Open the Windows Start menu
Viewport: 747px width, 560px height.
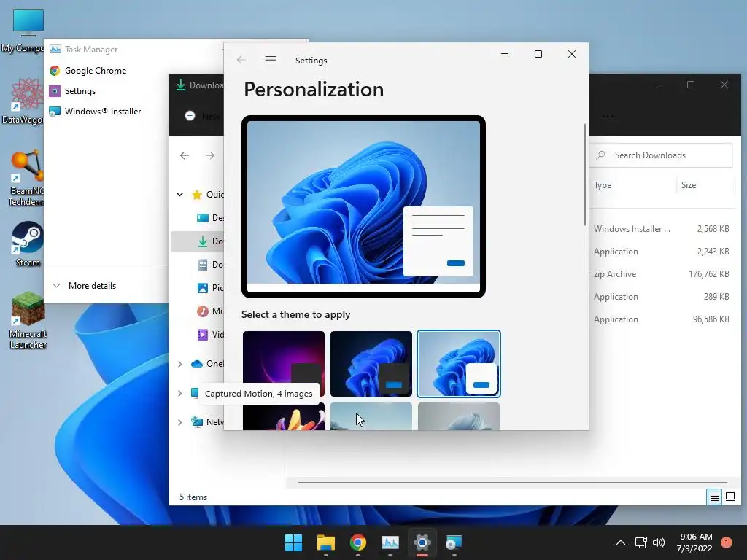click(293, 542)
